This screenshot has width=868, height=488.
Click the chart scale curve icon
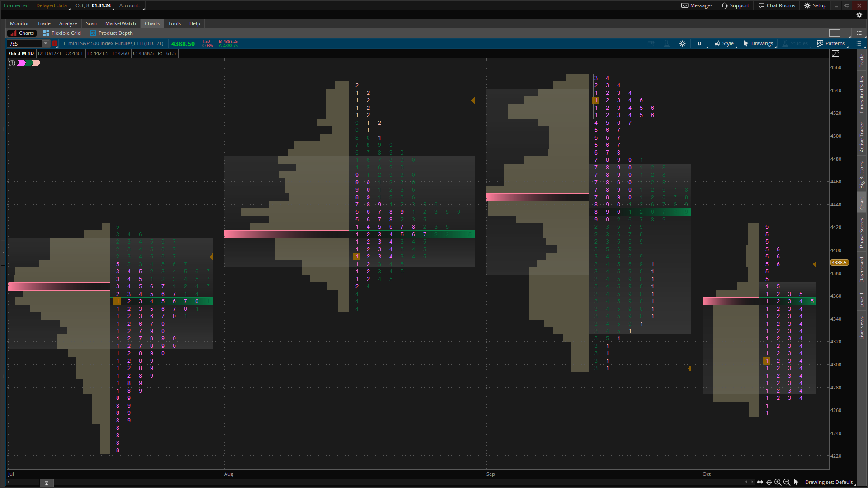pyautogui.click(x=835, y=54)
